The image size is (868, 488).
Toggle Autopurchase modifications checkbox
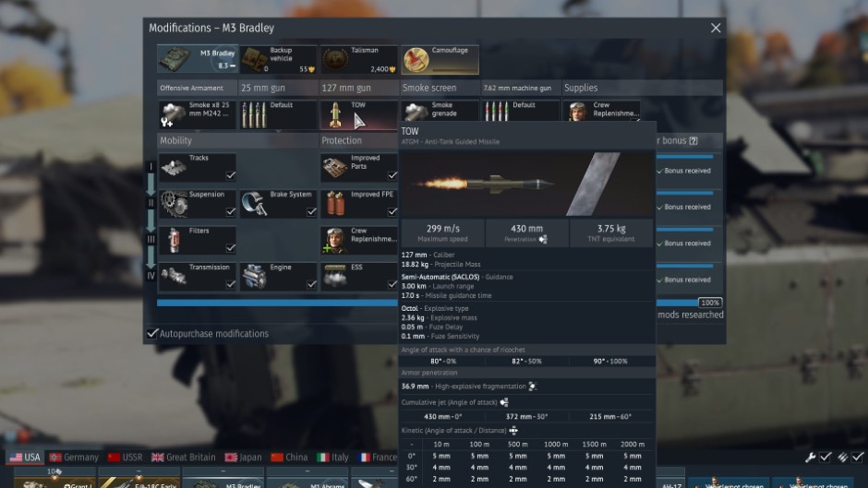(x=152, y=333)
